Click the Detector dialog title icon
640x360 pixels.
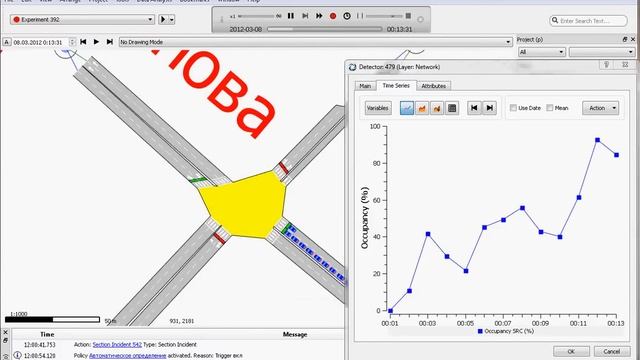(352, 67)
